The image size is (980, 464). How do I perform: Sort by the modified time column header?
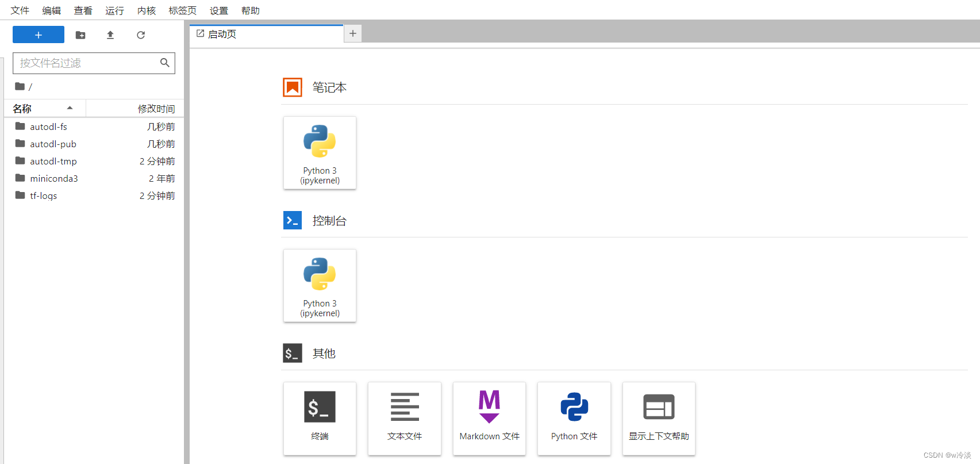tap(135, 108)
